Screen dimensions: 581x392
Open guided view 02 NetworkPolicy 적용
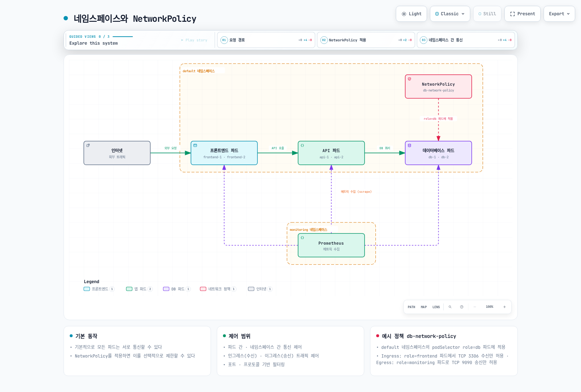click(x=366, y=40)
